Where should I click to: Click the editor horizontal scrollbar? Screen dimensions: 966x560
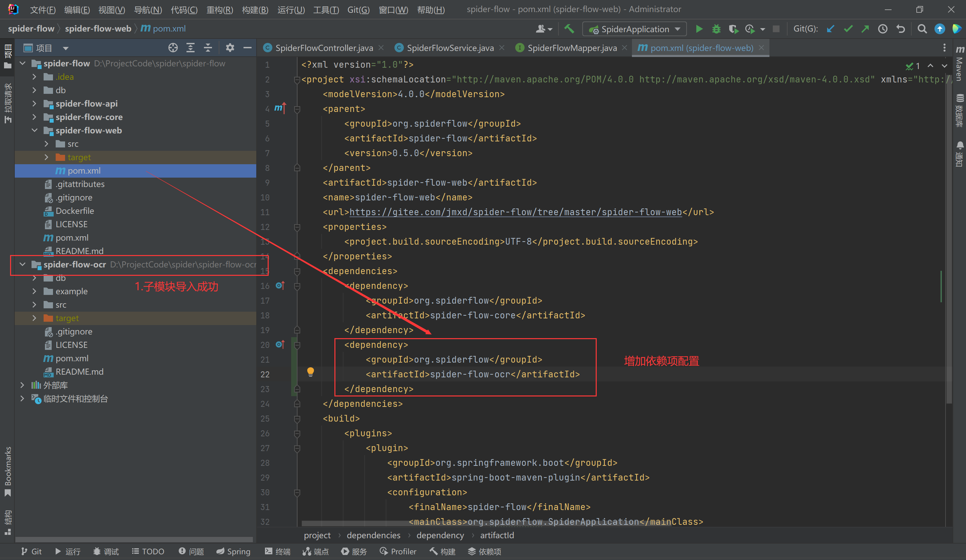click(486, 523)
